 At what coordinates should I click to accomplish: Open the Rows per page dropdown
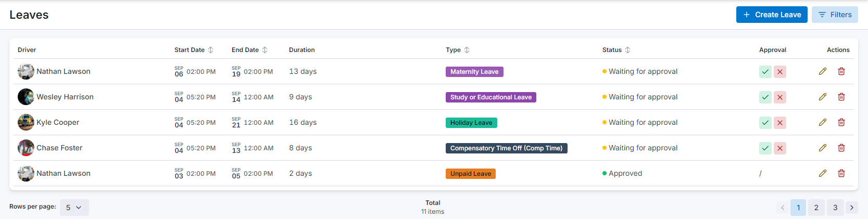[74, 208]
